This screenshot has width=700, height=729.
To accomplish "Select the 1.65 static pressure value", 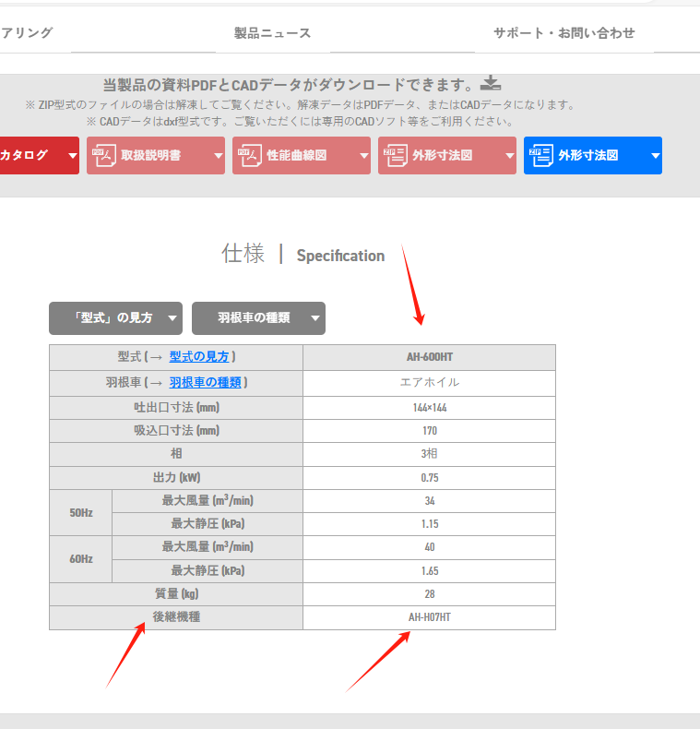I will point(430,571).
